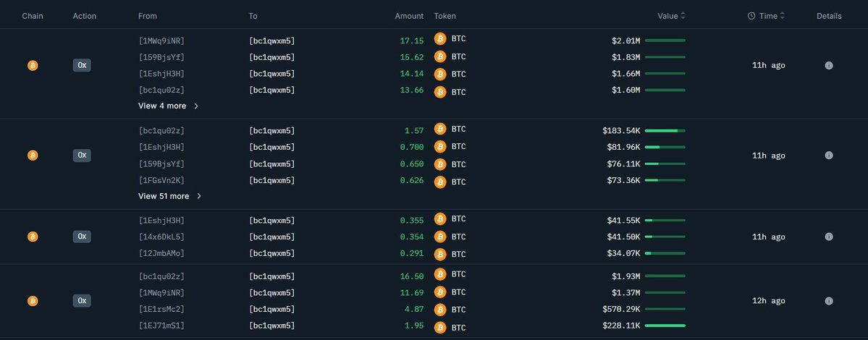Click BTC token icon in 0.291 row
868x340 pixels.
click(440, 255)
